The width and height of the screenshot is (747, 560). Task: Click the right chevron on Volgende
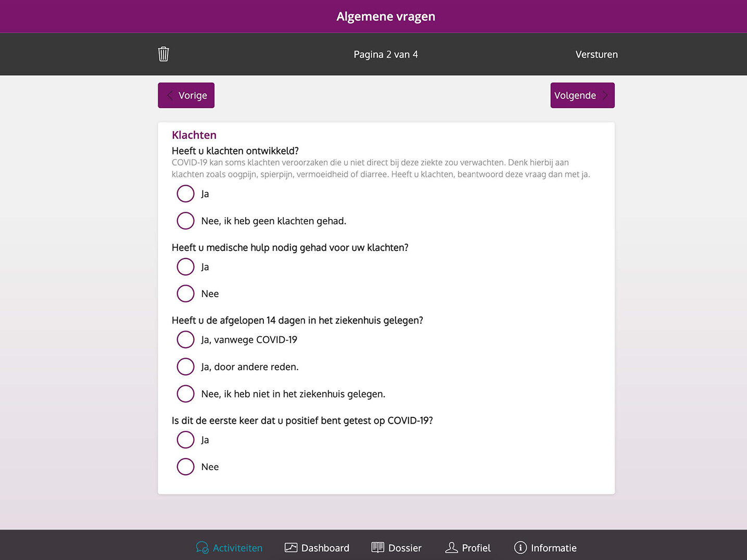(x=605, y=95)
